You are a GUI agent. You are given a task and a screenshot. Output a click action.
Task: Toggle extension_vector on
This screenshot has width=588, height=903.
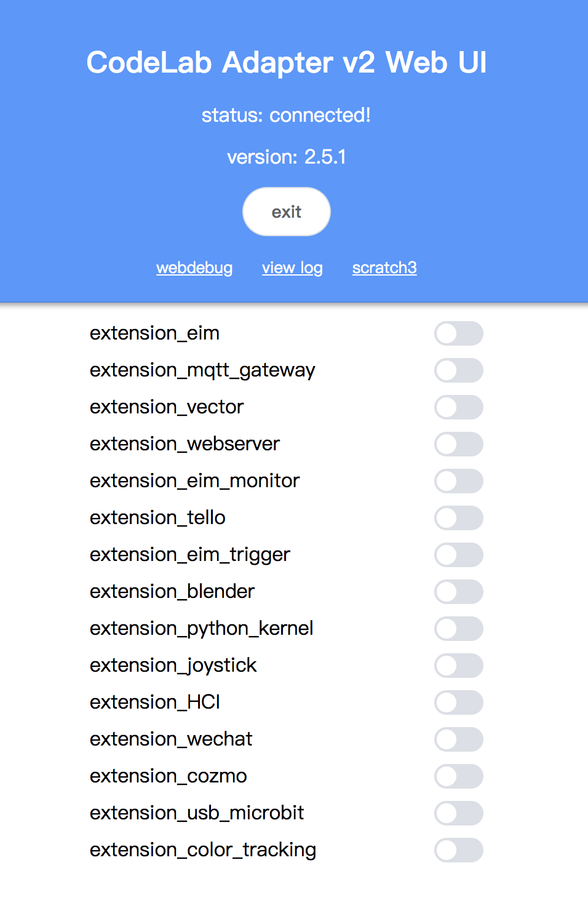458,407
